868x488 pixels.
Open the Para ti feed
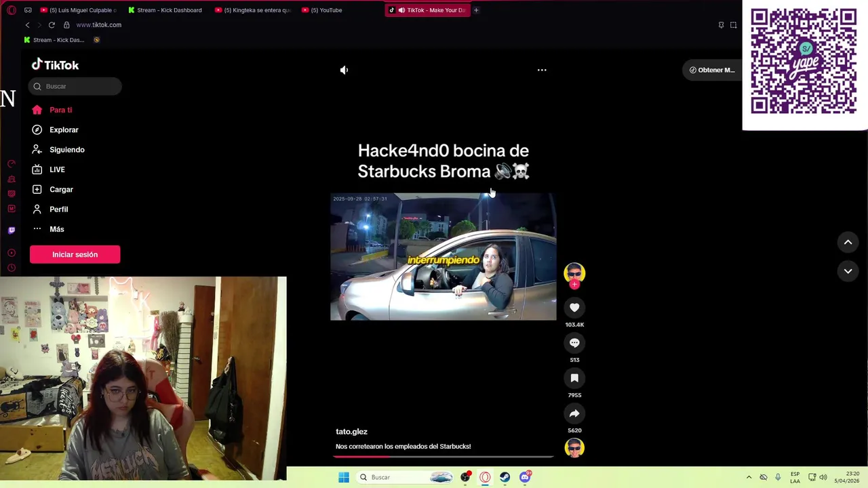[x=52, y=110]
